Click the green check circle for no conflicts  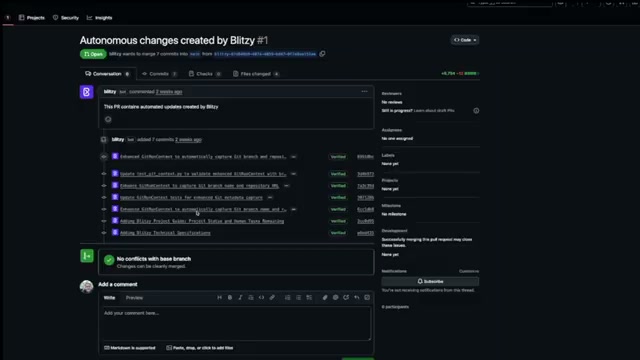[x=109, y=260]
